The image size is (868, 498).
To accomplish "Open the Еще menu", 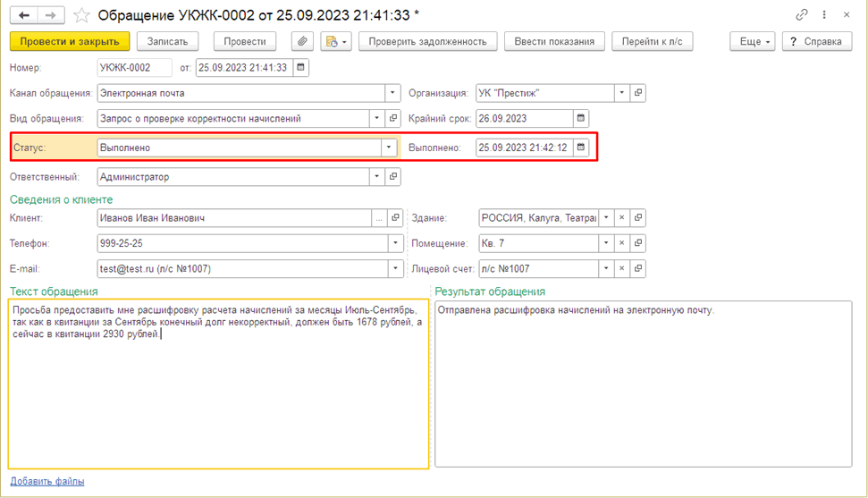I will tap(751, 41).
